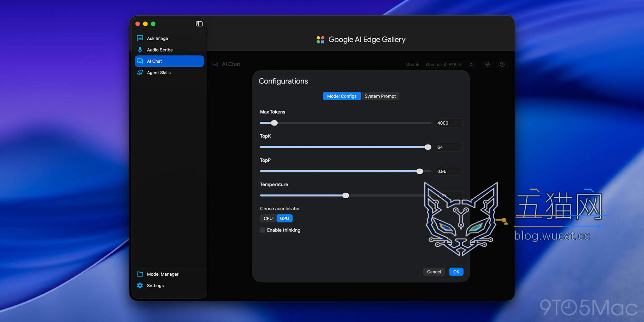This screenshot has width=644, height=322.
Task: Enable thinking checkbox
Action: (x=263, y=230)
